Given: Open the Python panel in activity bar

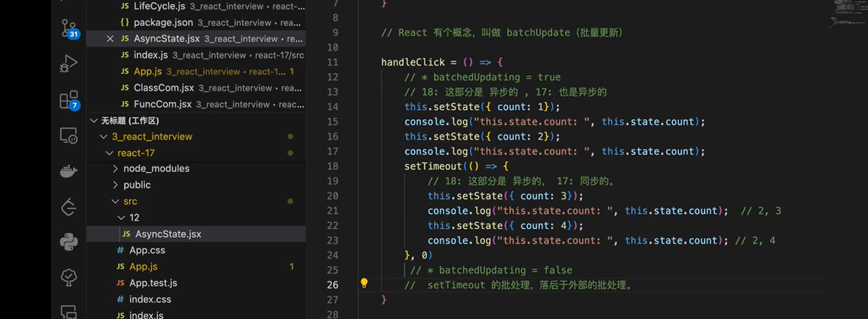Looking at the screenshot, I should [69, 241].
